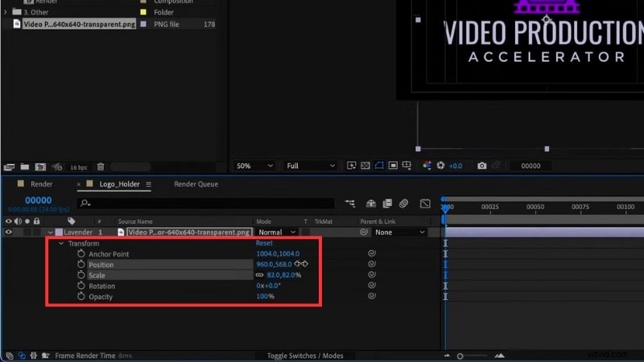Open the resolution dropdown showing Full
This screenshot has height=362, width=644.
pyautogui.click(x=311, y=166)
